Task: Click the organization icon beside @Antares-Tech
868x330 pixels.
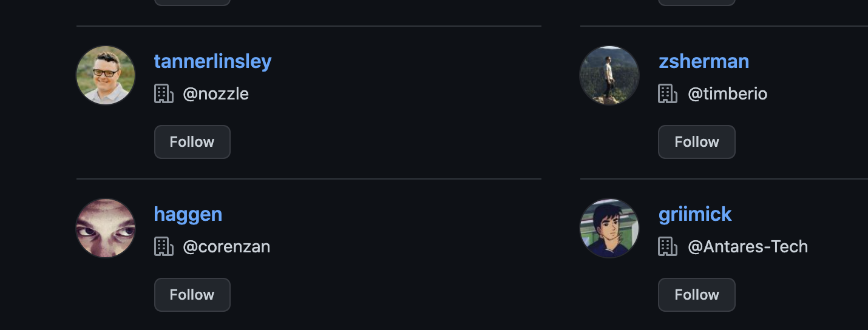Action: (x=668, y=247)
